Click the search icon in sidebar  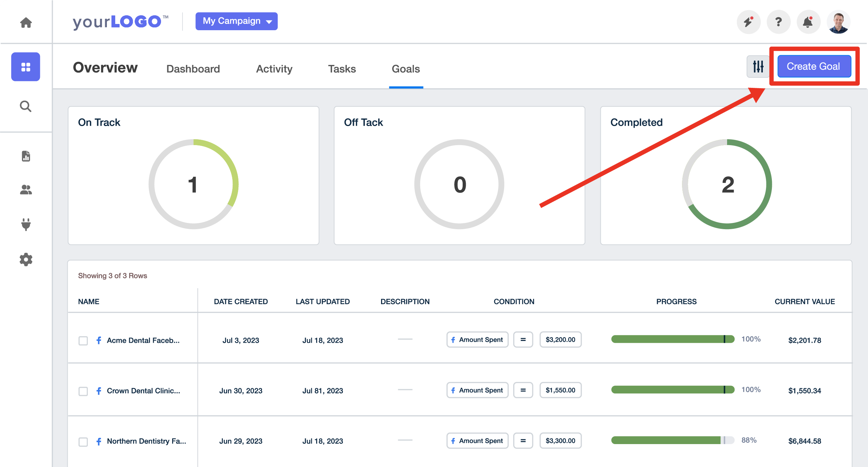coord(25,106)
